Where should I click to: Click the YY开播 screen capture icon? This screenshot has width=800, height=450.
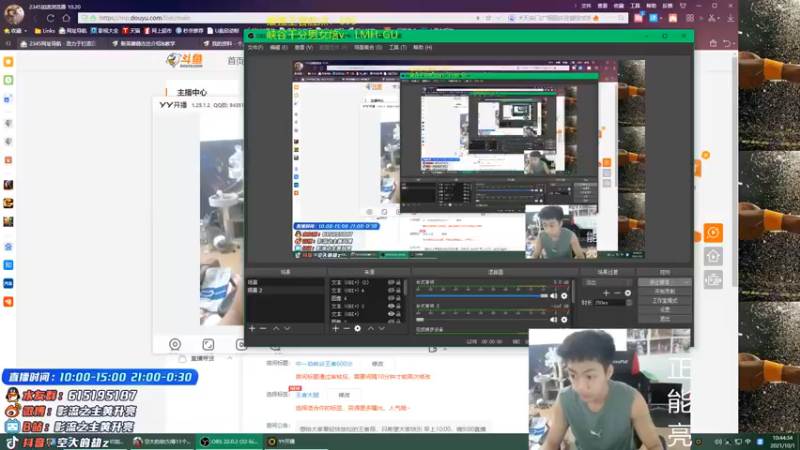point(208,344)
